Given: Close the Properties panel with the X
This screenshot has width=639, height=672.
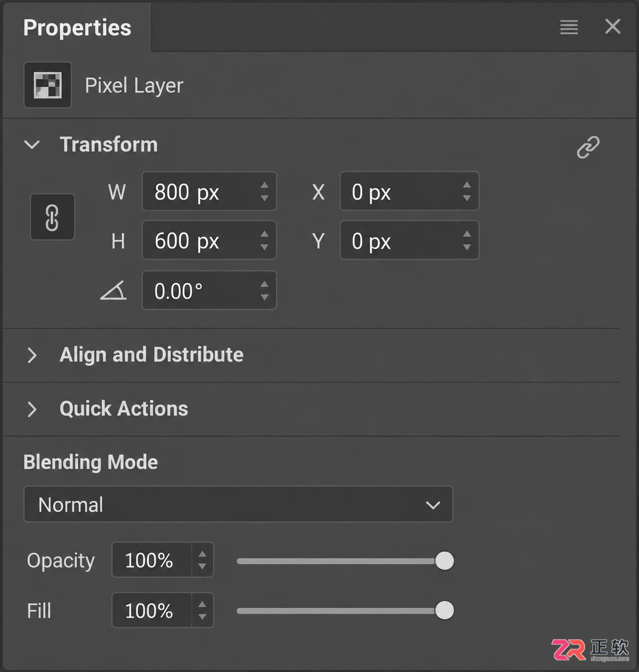Looking at the screenshot, I should (612, 27).
